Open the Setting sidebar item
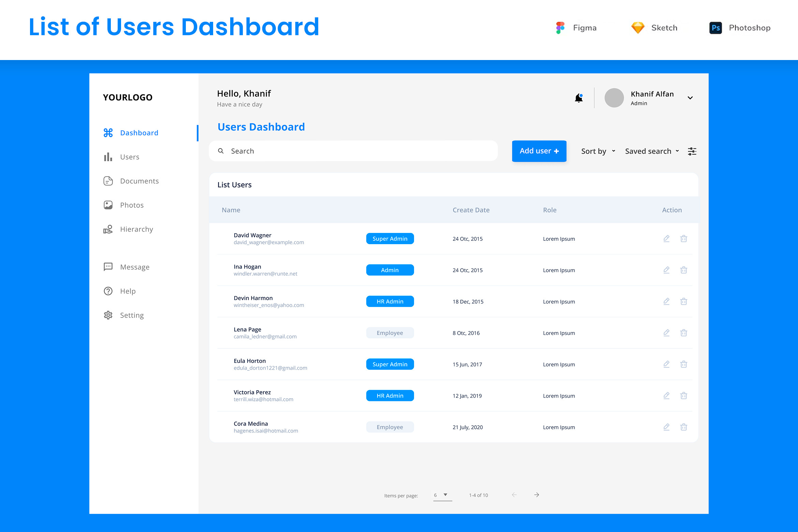 132,315
